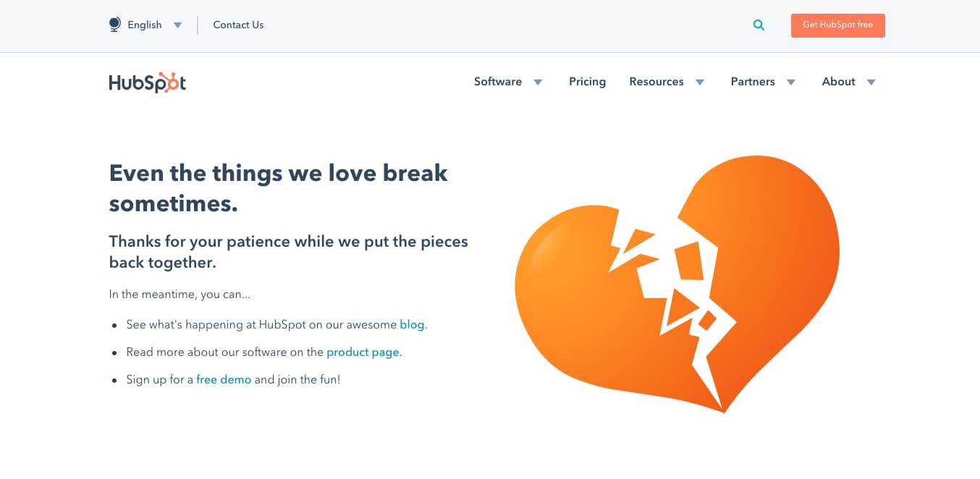This screenshot has height=479, width=980.
Task: Expand the English language dropdown
Action: (177, 25)
